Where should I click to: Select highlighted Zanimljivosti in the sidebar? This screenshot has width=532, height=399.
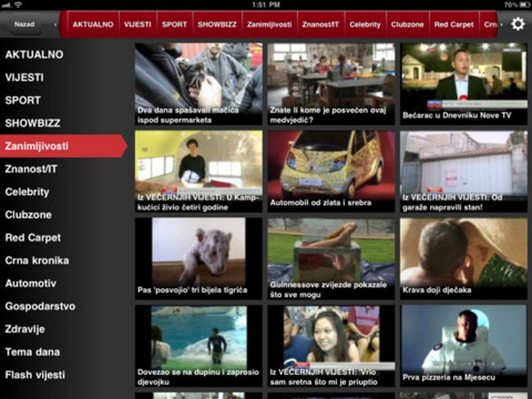click(x=64, y=146)
